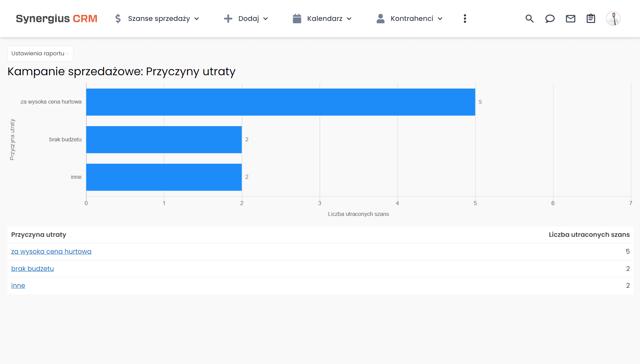Click the person icon next to Kontrahenci
Viewport: 640px width, 364px height.
380,19
